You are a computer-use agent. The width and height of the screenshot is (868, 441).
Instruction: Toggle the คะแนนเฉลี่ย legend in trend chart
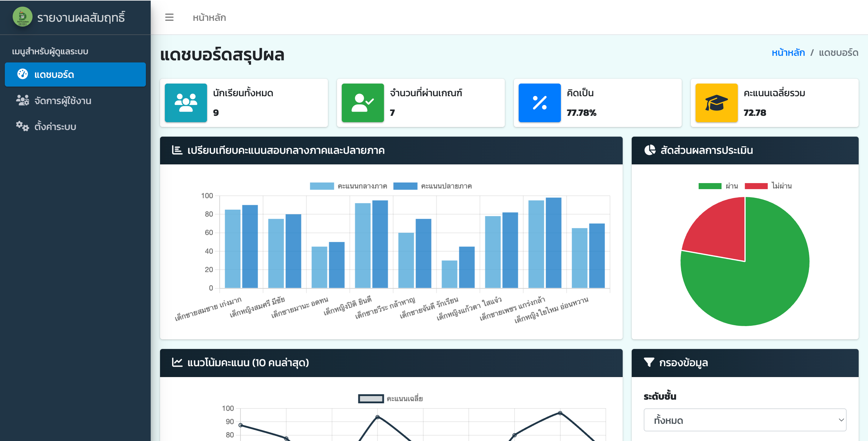tap(388, 398)
